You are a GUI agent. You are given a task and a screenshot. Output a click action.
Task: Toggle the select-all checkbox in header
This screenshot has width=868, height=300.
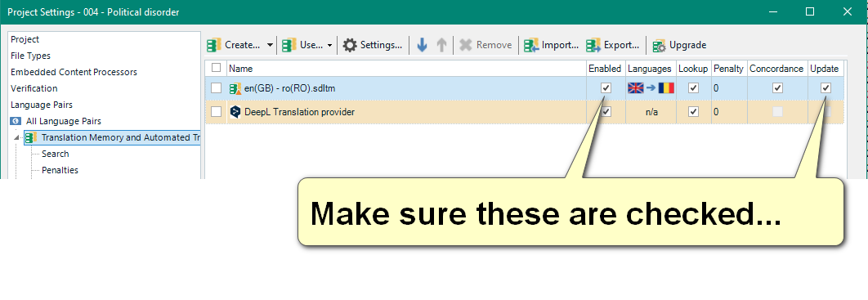click(x=217, y=68)
